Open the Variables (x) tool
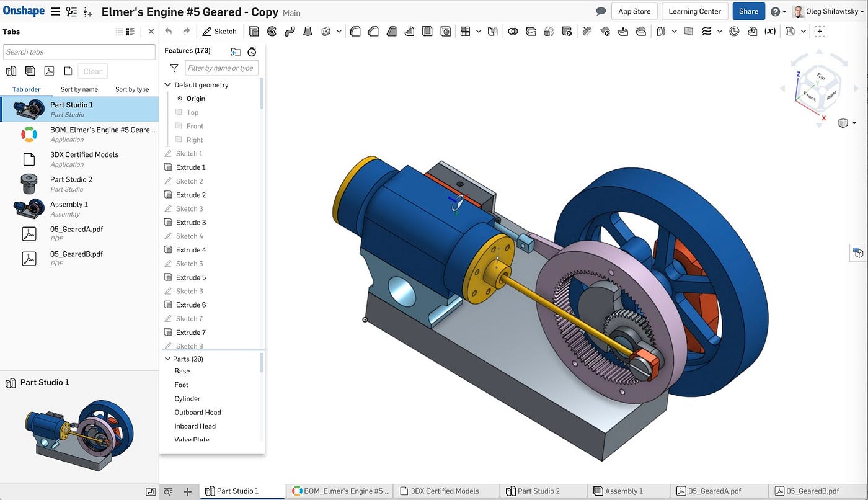Viewport: 868px width, 500px height. point(769,31)
